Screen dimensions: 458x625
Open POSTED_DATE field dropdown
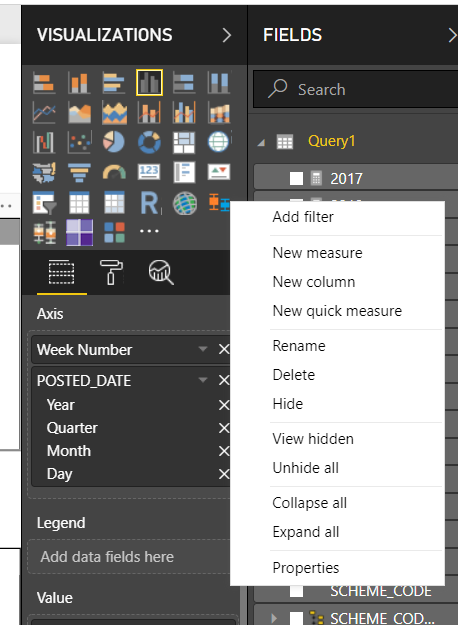click(203, 380)
